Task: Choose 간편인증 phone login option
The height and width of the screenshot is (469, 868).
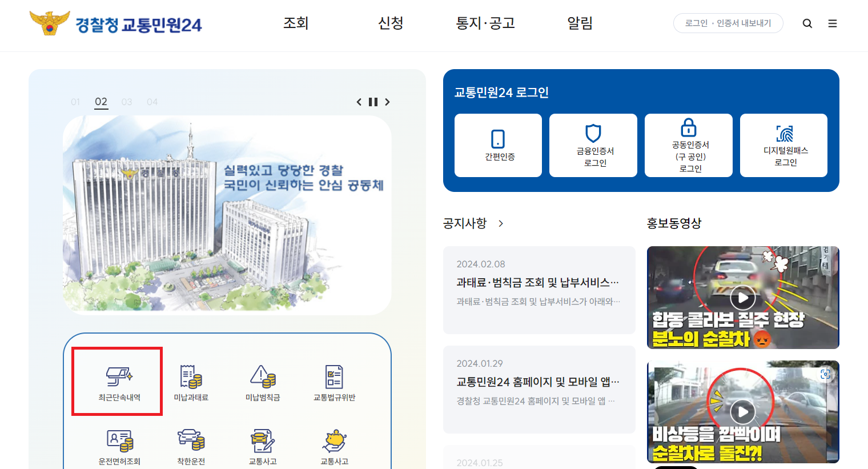Action: click(498, 145)
